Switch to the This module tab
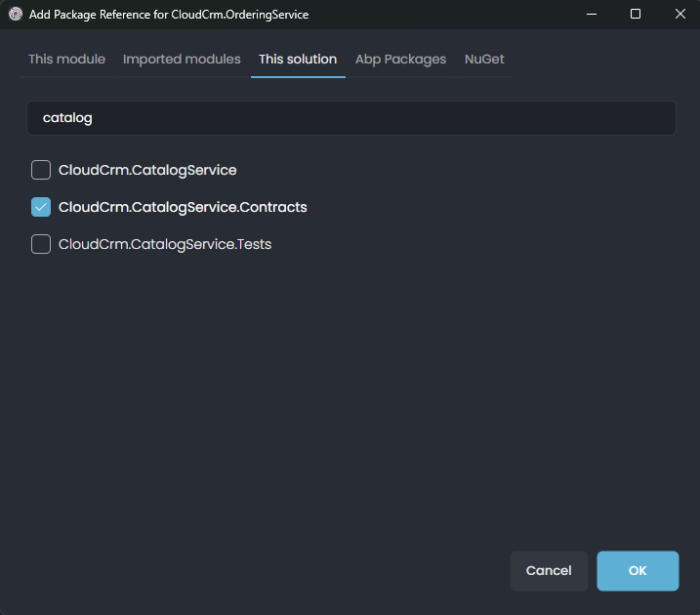Screen dimensions: 700x615 pyautogui.click(x=66, y=60)
